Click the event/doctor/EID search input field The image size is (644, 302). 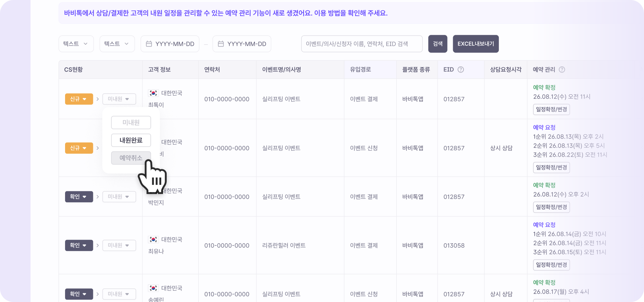pyautogui.click(x=362, y=44)
